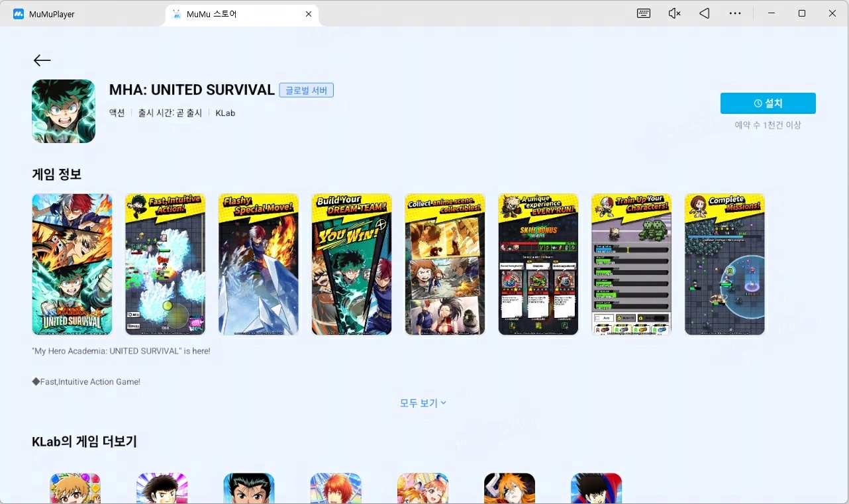Viewport: 849px width, 504px height.
Task: Click the KLab의 게임 더보기 heading
Action: tap(85, 442)
